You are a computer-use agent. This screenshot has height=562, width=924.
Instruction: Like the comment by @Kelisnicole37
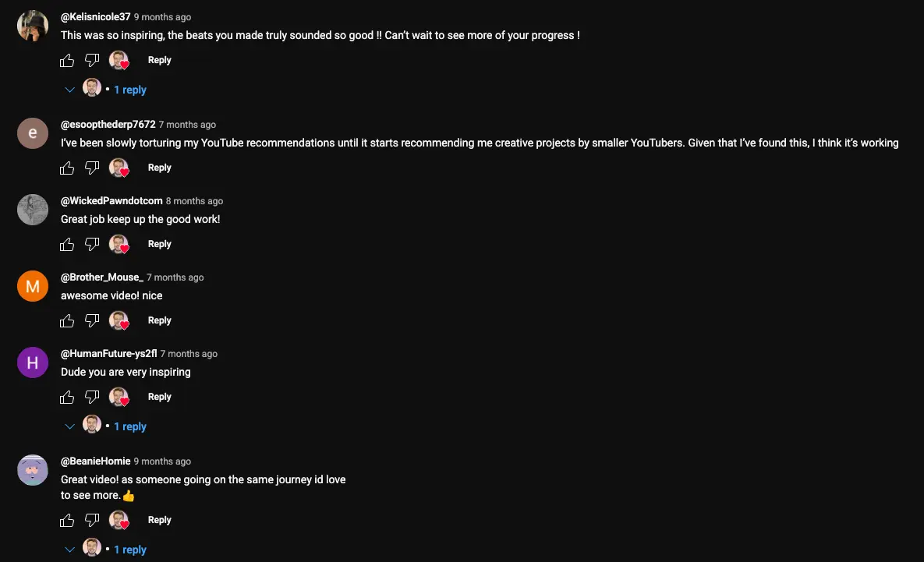click(x=67, y=60)
